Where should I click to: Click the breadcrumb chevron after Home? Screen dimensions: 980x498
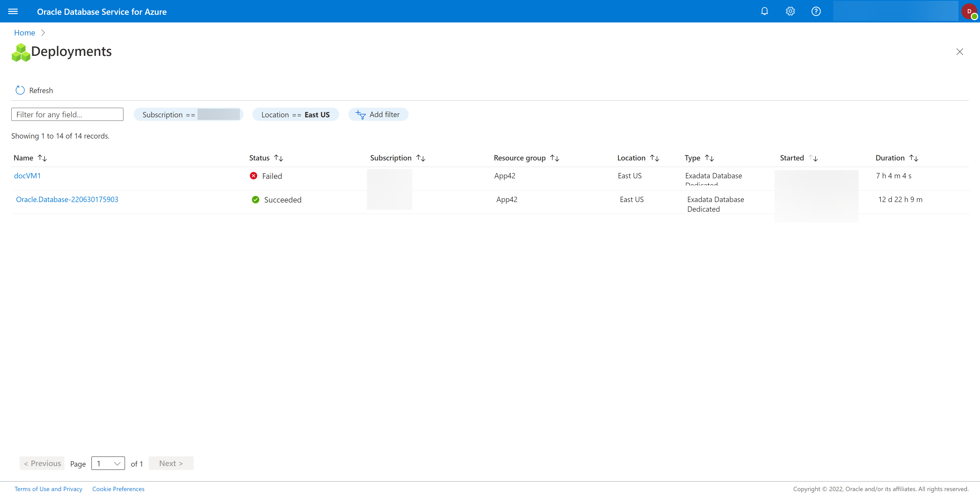tap(43, 33)
